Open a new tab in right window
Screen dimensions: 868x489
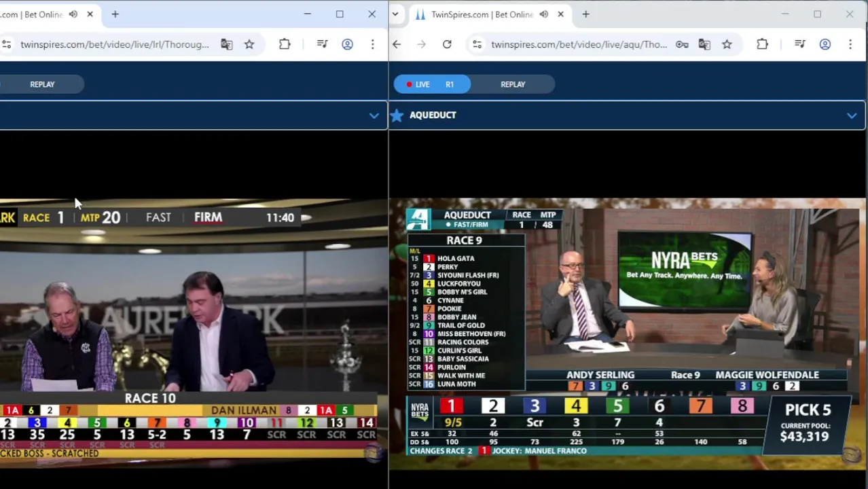click(585, 14)
